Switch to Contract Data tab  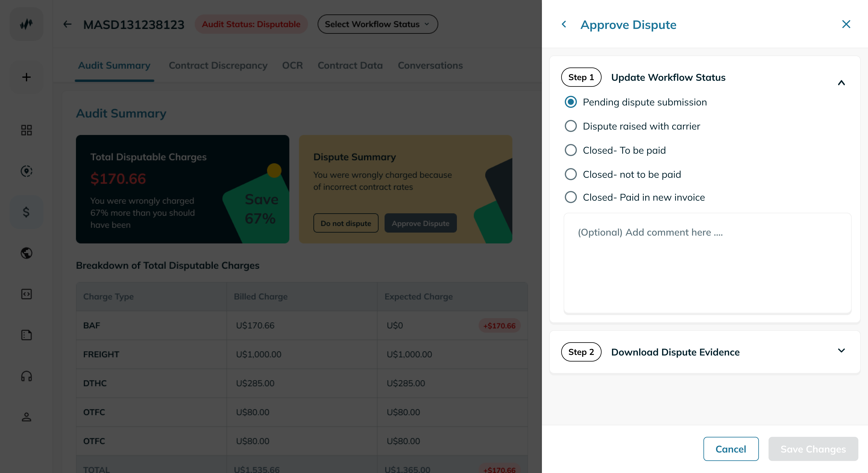[350, 65]
